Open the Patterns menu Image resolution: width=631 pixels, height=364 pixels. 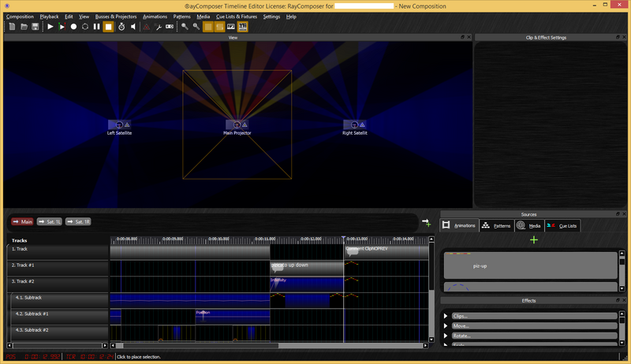(182, 17)
